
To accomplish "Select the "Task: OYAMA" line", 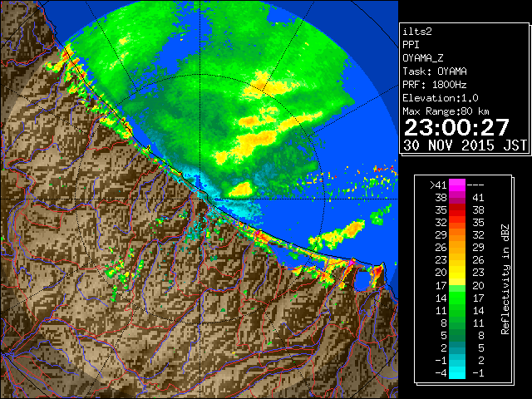I will coord(435,71).
